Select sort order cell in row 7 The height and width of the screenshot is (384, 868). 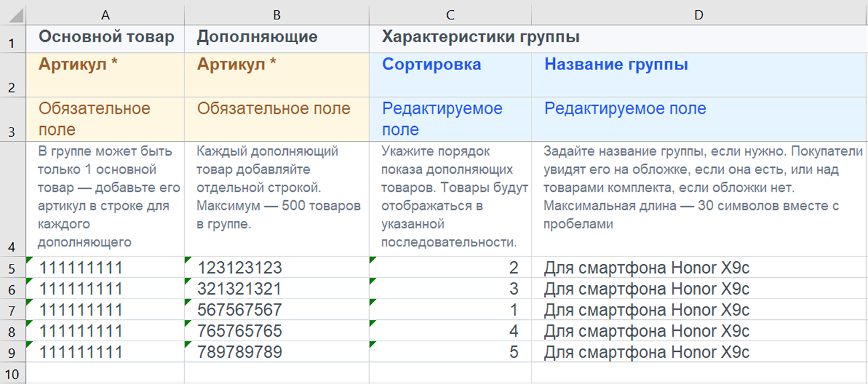click(x=450, y=310)
